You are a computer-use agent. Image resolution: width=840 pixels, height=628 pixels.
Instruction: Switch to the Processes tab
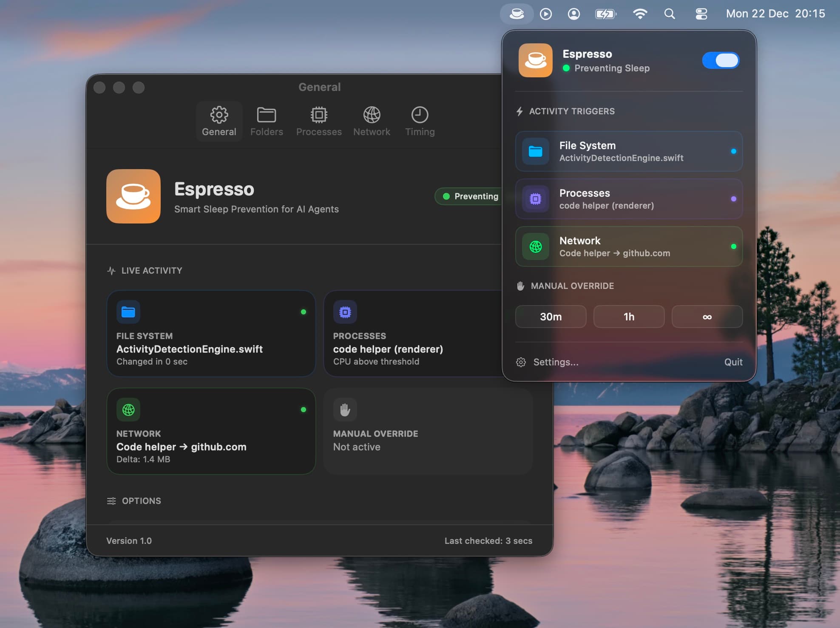(319, 122)
